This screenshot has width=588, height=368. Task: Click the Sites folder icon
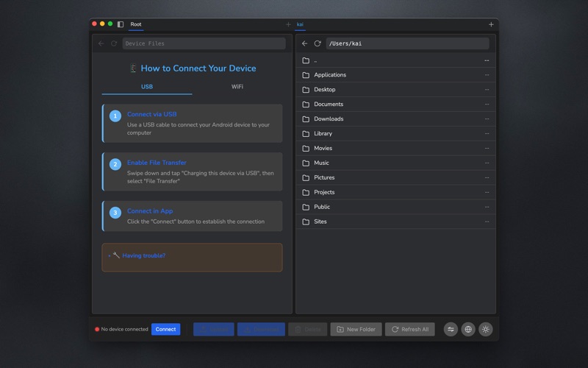[x=306, y=222]
